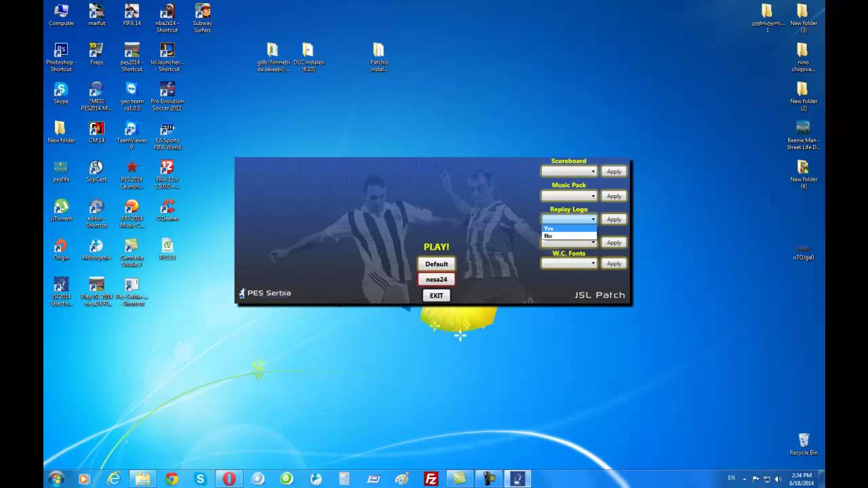This screenshot has height=488, width=868.
Task: Select the TeamViewer 9 desktop icon
Action: tap(132, 136)
